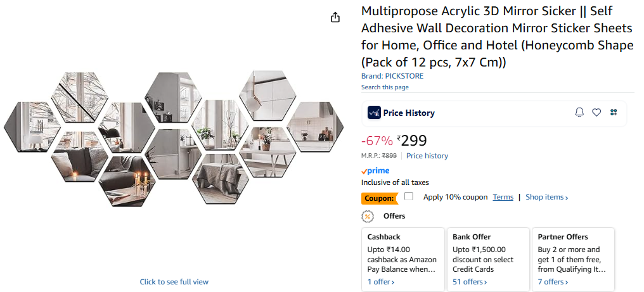Click the Prime badge logo
This screenshot has width=644, height=292.
click(375, 171)
